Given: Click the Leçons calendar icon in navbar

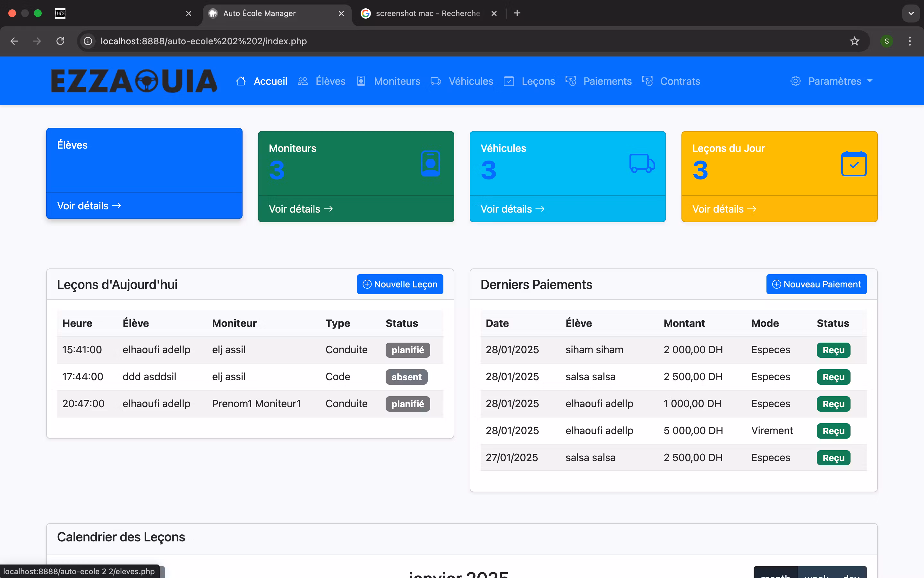Looking at the screenshot, I should tap(509, 81).
